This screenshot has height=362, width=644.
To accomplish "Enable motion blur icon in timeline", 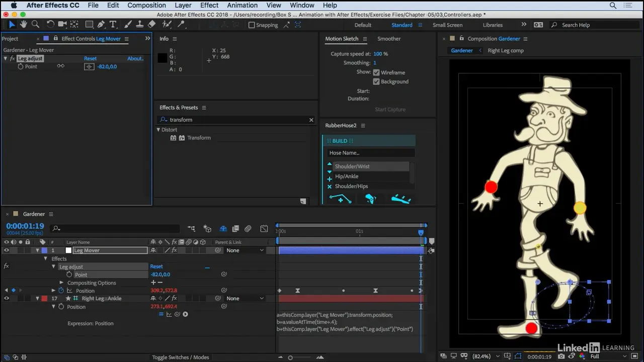I will 248,229.
